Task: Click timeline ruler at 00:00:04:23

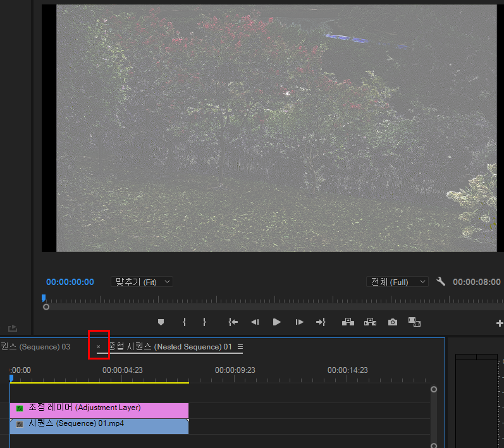Action: pos(123,370)
